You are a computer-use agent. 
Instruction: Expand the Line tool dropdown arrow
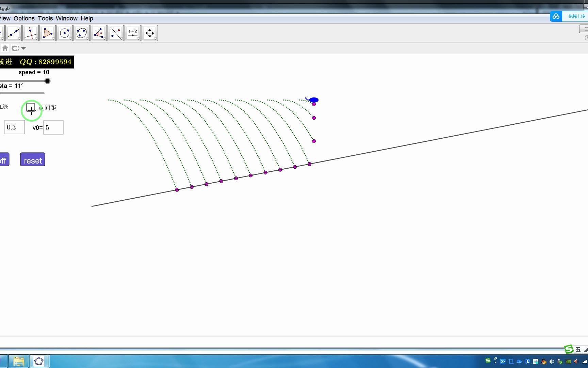19,39
